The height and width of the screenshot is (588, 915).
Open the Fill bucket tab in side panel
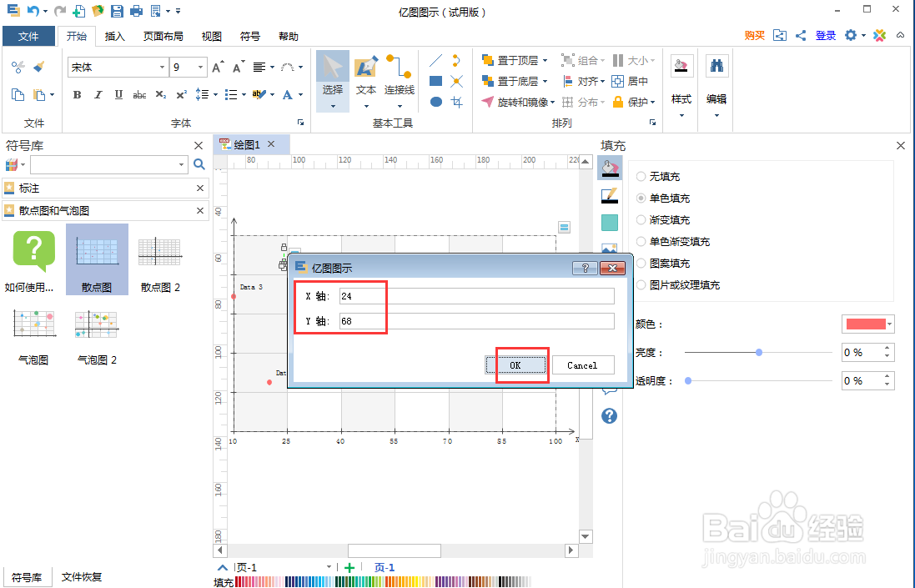(610, 168)
